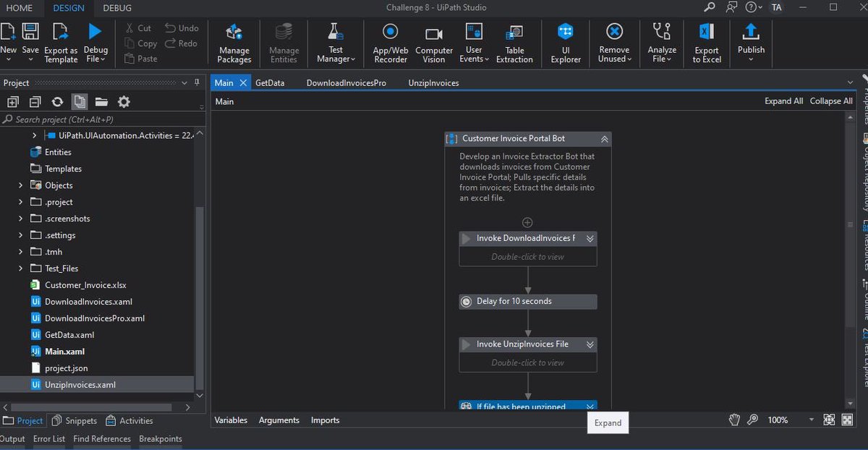
Task: Refresh the Project panel
Action: (57, 102)
